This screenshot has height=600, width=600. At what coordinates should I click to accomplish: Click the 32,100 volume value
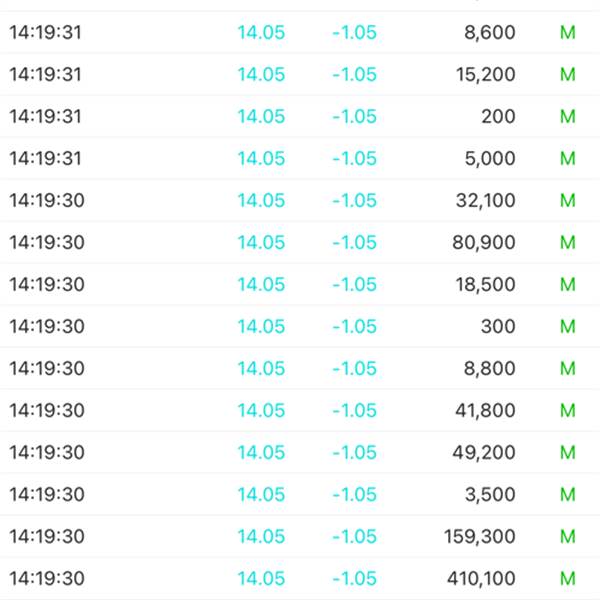click(x=487, y=200)
